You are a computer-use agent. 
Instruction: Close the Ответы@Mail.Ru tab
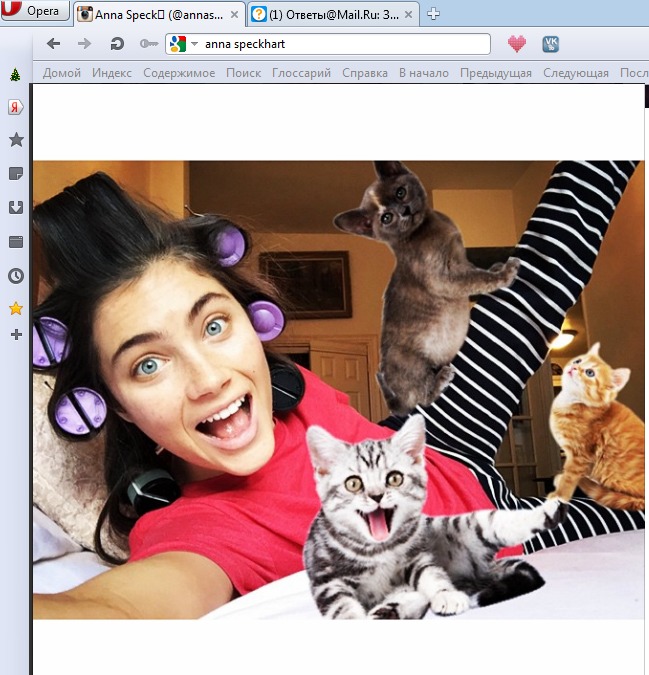409,14
